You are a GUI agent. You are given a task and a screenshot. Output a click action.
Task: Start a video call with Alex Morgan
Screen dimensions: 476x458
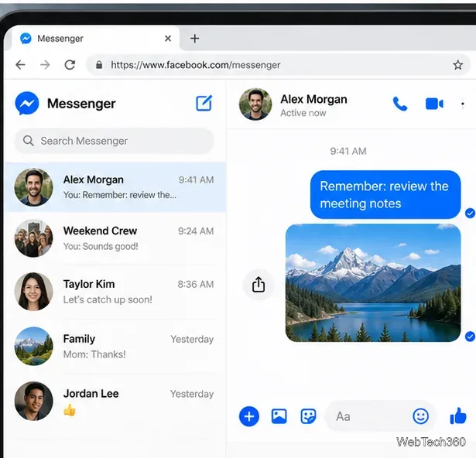(x=434, y=104)
